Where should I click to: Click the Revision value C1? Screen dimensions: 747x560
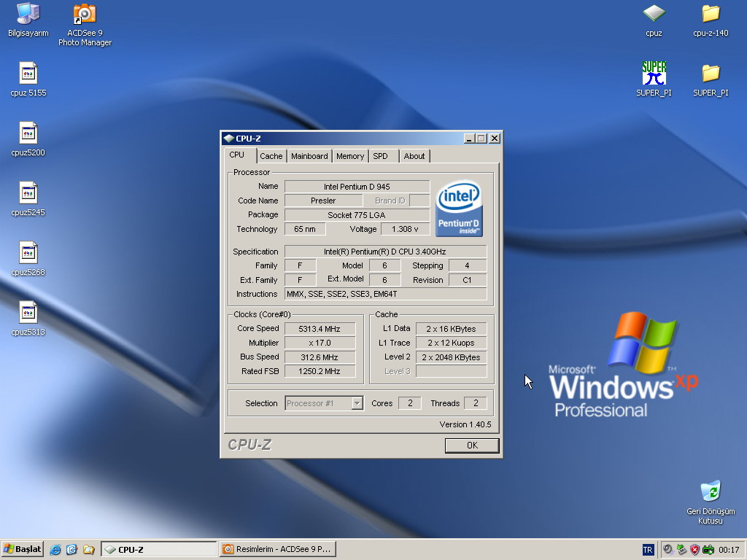(x=468, y=280)
